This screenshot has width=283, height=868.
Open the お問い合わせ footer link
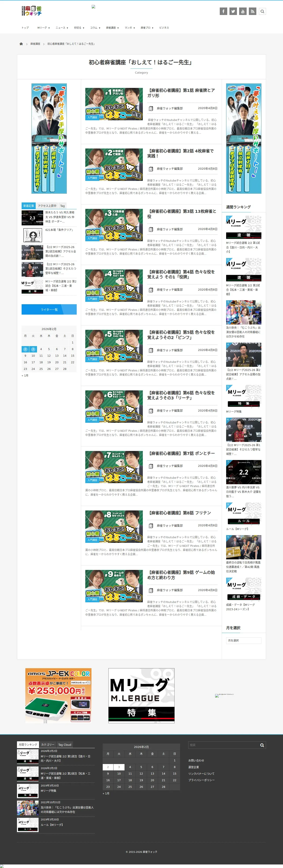pos(196,760)
